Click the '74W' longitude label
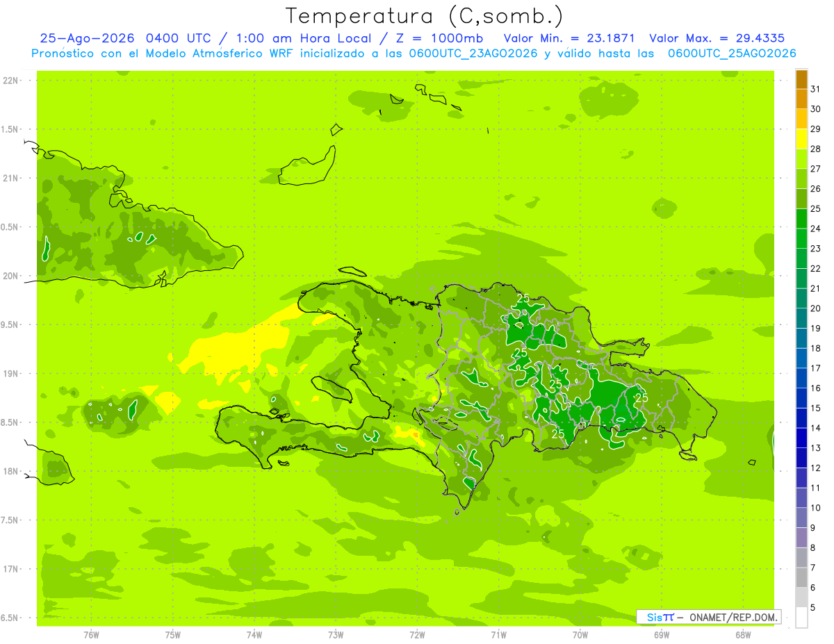834x644 pixels. 254,635
